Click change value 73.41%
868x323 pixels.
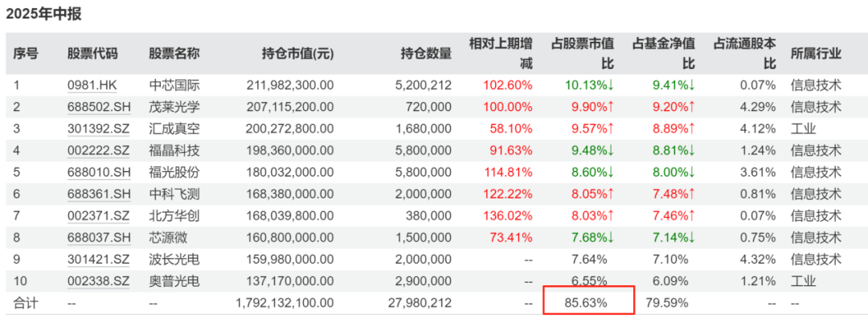[511, 238]
